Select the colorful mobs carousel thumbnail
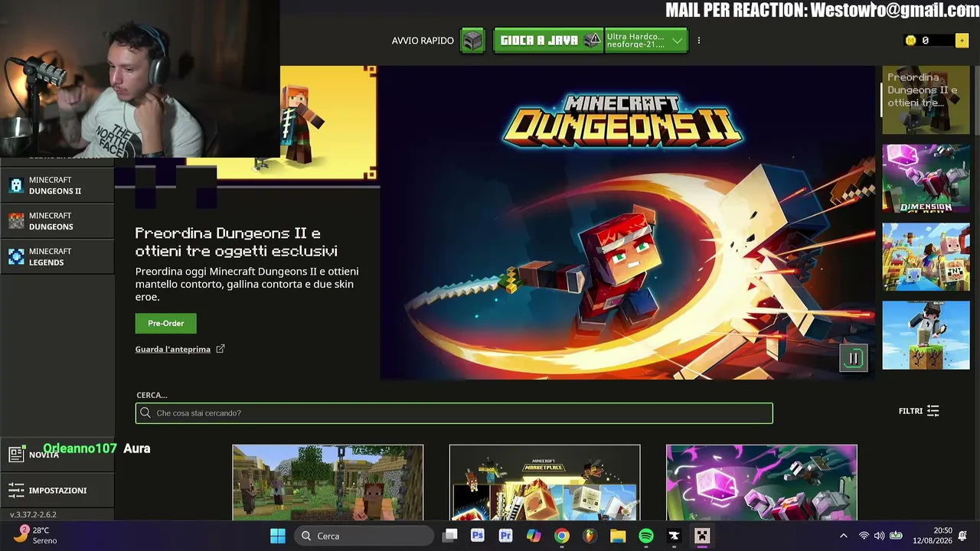This screenshot has height=551, width=980. coord(926,256)
